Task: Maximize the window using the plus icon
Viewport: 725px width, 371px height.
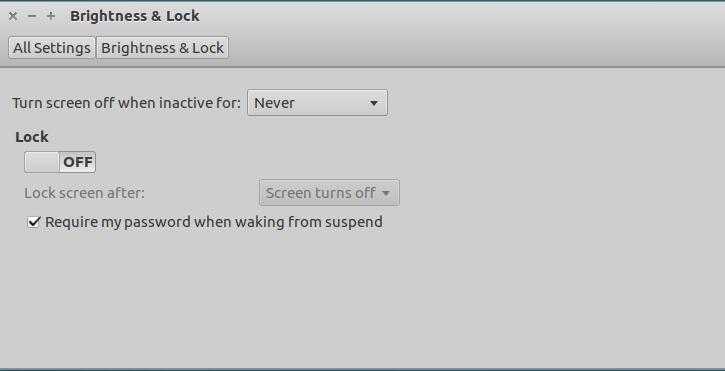Action: [51, 16]
